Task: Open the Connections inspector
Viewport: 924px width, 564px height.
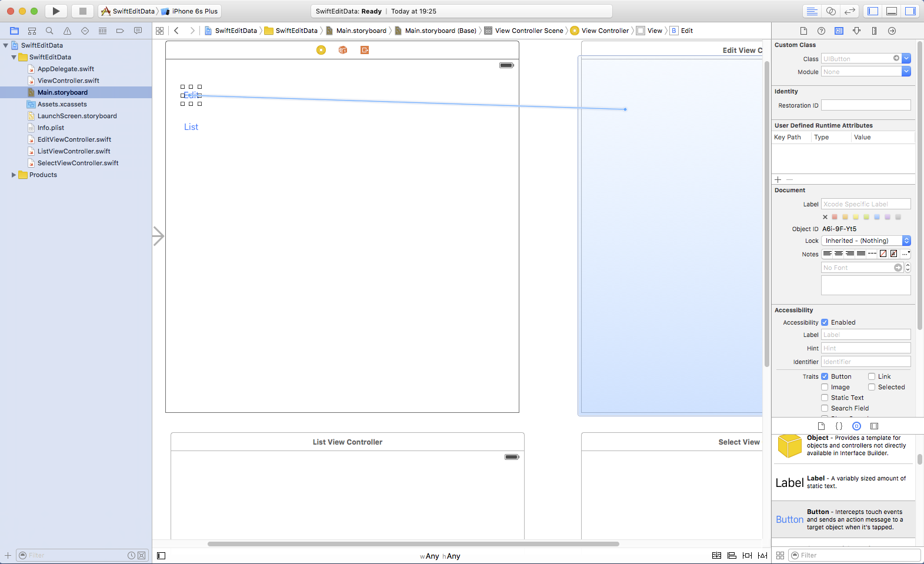Action: tap(892, 31)
